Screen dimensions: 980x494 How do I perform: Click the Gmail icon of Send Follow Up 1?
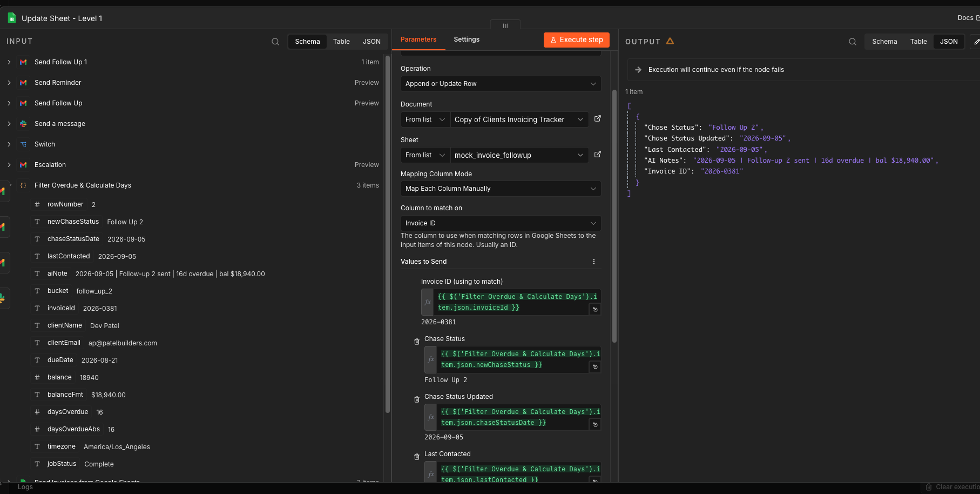tap(23, 62)
